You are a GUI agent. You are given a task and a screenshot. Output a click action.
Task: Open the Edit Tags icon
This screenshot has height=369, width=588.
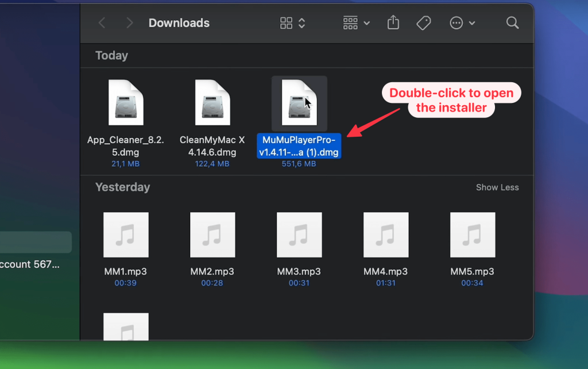pyautogui.click(x=423, y=23)
